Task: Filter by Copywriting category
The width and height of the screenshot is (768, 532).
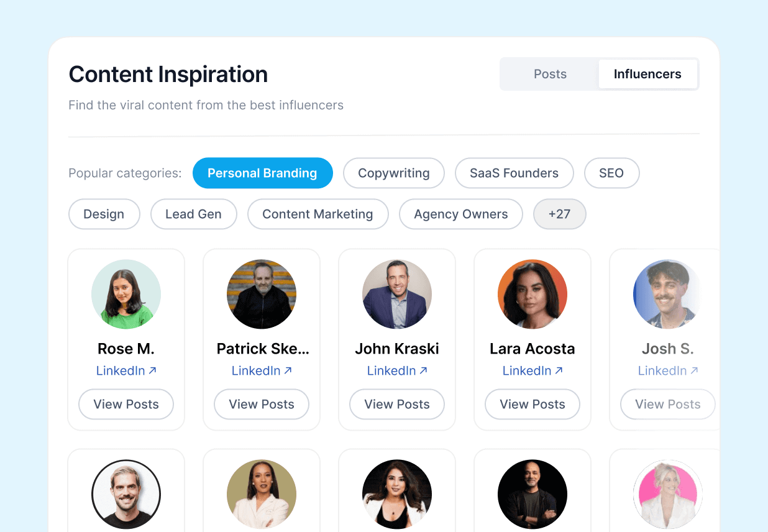Action: point(394,173)
